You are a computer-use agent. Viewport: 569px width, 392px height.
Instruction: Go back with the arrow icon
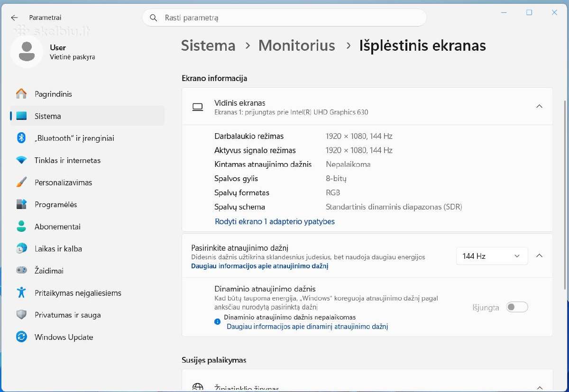[14, 18]
